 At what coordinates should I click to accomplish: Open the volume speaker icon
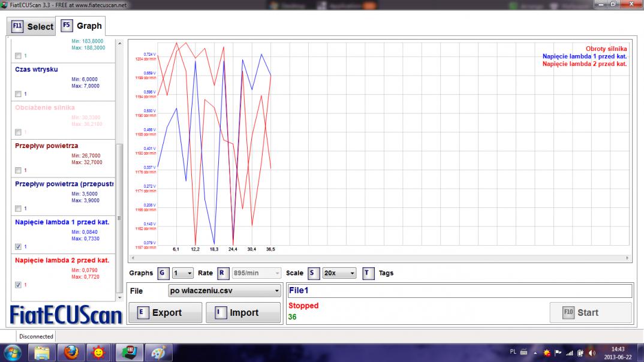click(592, 352)
